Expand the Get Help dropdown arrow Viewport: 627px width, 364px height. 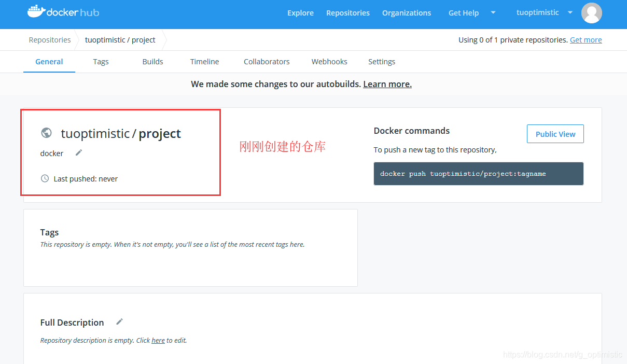[x=493, y=12]
